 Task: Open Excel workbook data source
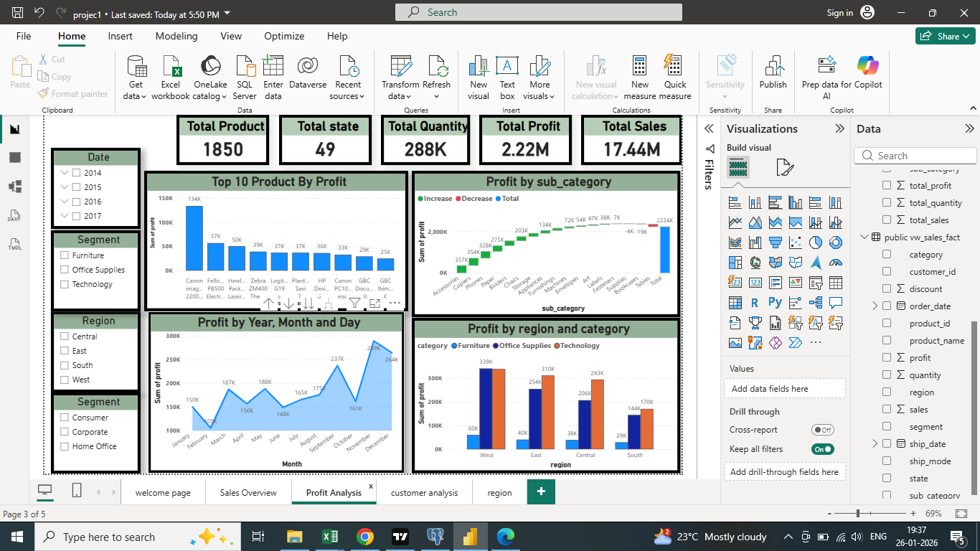(x=171, y=77)
